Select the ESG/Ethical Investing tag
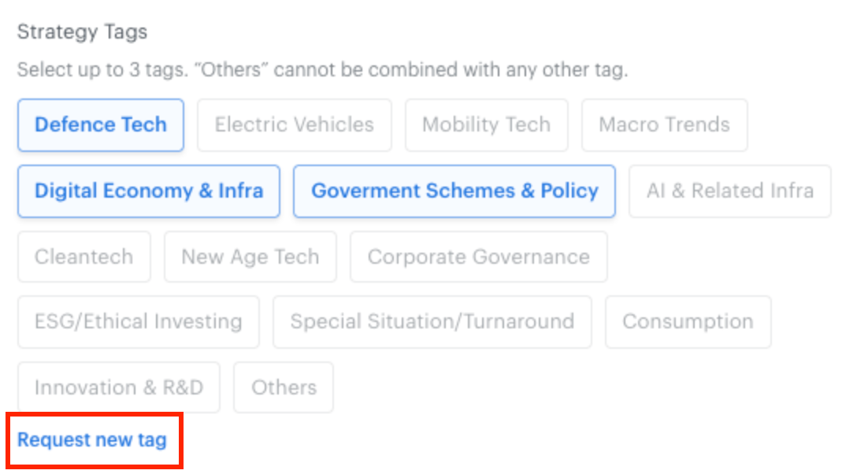Screen dimensions: 868x474 pos(138,322)
